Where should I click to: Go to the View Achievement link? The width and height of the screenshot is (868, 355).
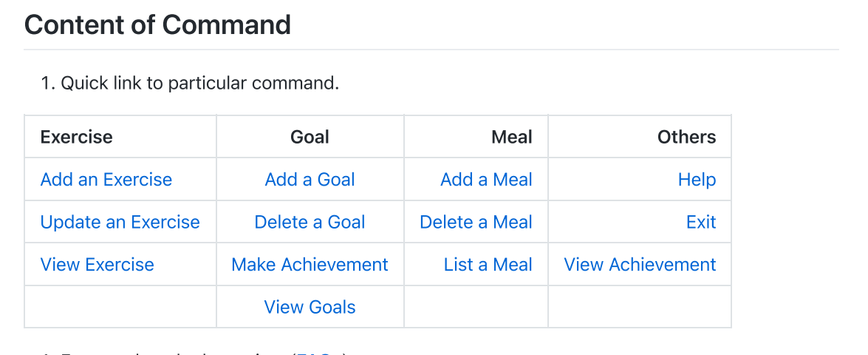coord(640,265)
